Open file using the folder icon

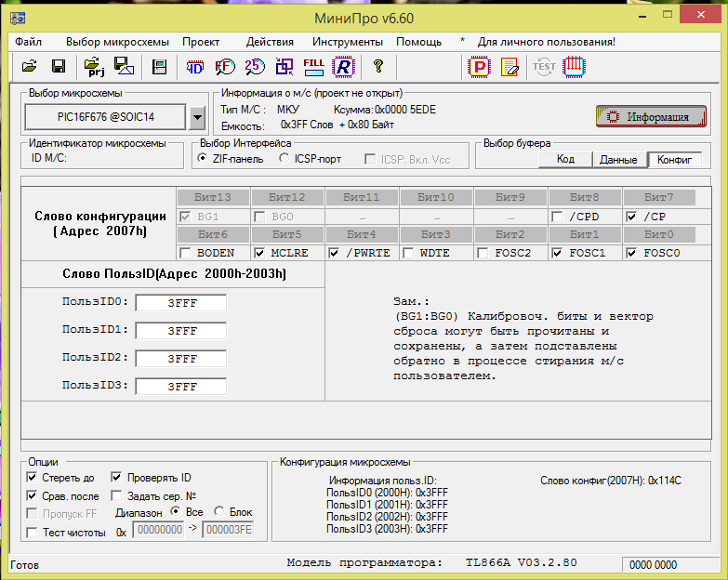point(30,66)
